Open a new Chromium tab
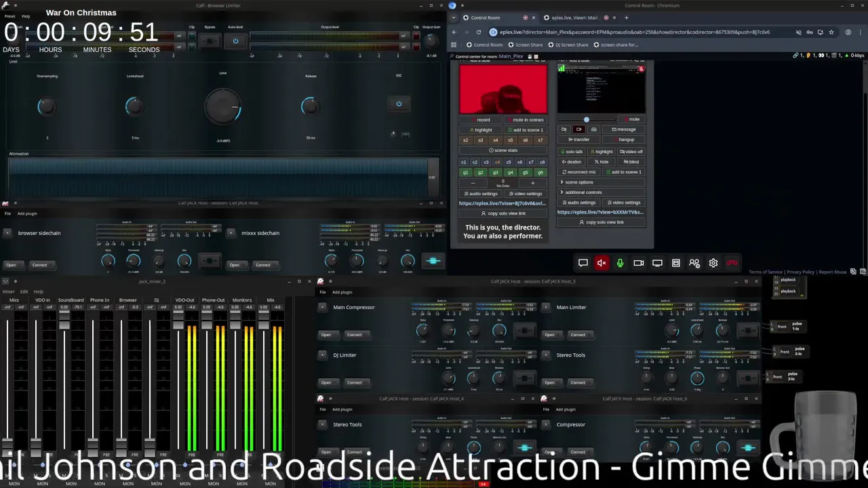 626,18
